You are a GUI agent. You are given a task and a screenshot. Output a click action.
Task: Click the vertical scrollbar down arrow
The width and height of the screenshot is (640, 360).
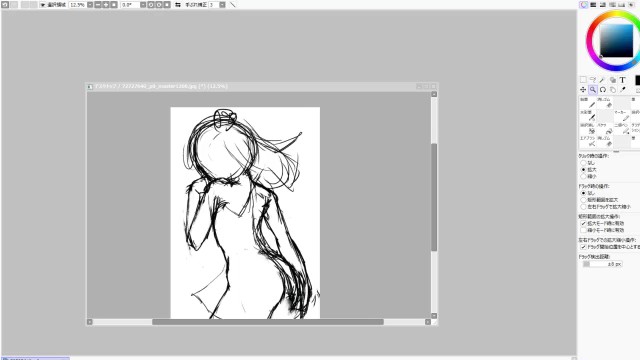click(x=434, y=316)
